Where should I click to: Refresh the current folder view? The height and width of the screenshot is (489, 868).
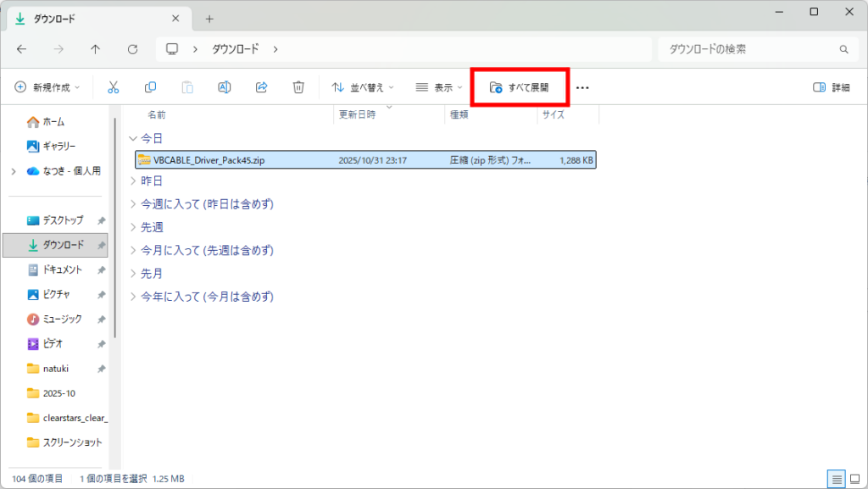(132, 49)
